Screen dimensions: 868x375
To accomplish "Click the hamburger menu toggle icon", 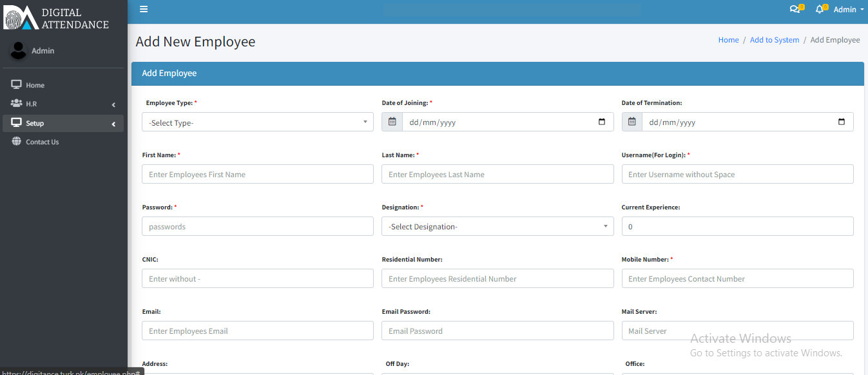I will coord(144,9).
